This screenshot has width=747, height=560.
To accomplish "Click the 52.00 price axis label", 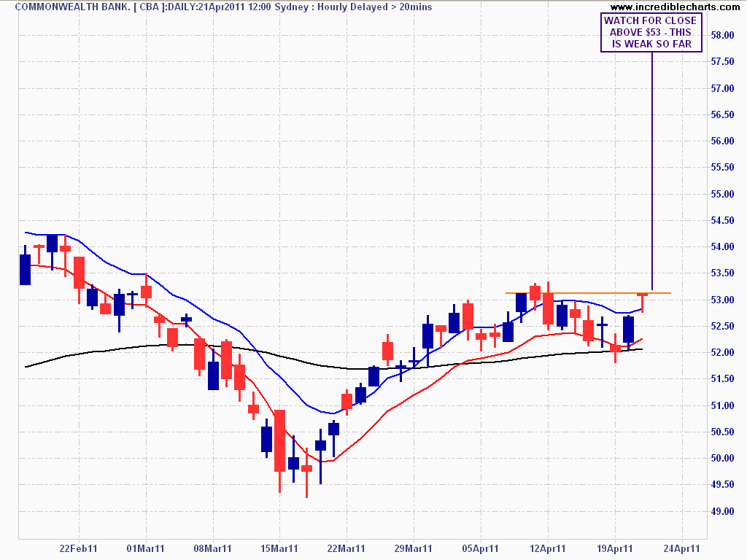I will pyautogui.click(x=722, y=352).
